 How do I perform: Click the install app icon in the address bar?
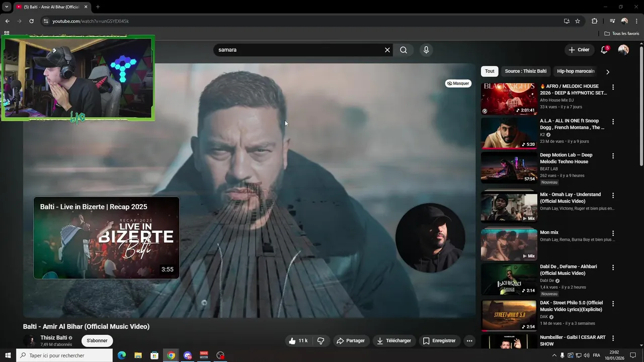pyautogui.click(x=567, y=21)
